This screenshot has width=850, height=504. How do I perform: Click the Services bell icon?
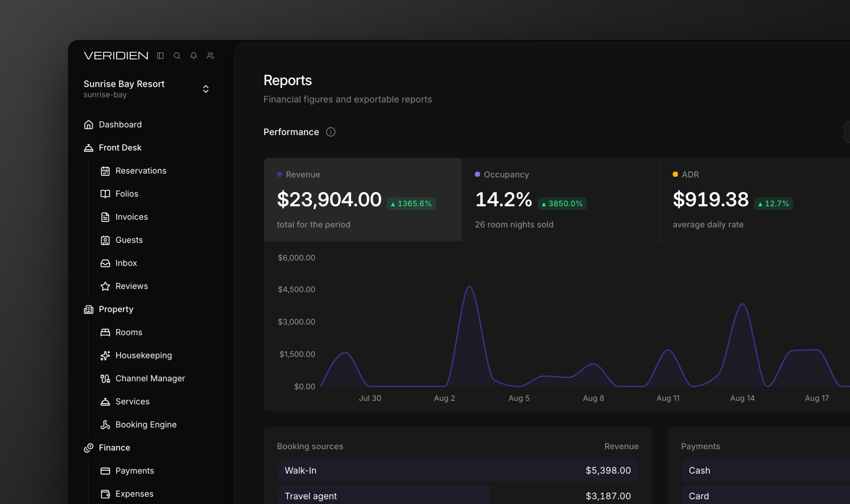click(x=105, y=402)
